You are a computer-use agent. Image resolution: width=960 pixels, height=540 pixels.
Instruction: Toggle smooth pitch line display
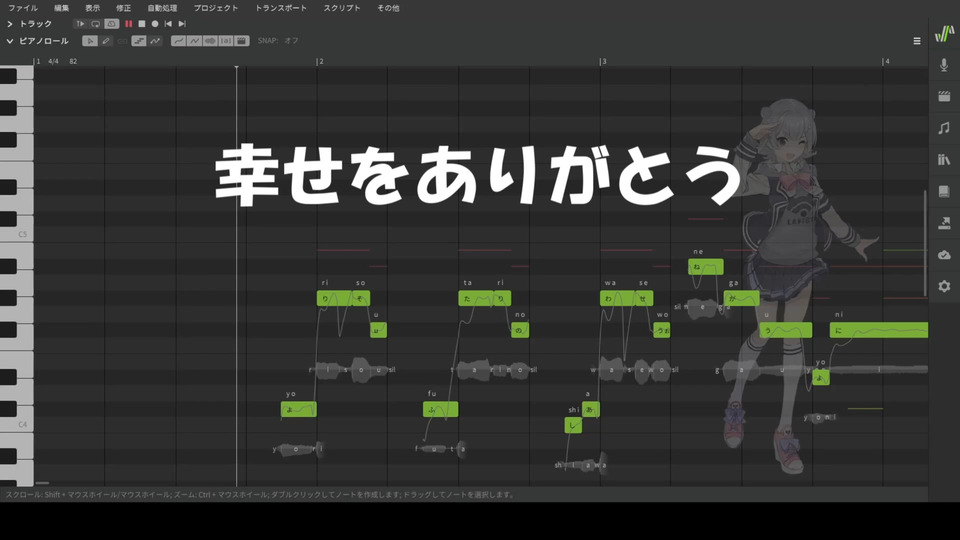[178, 41]
